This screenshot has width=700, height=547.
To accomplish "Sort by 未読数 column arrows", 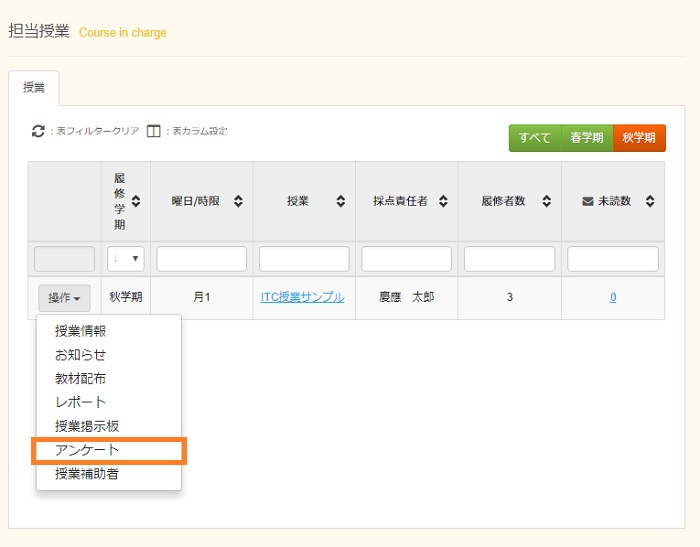I will pyautogui.click(x=649, y=201).
